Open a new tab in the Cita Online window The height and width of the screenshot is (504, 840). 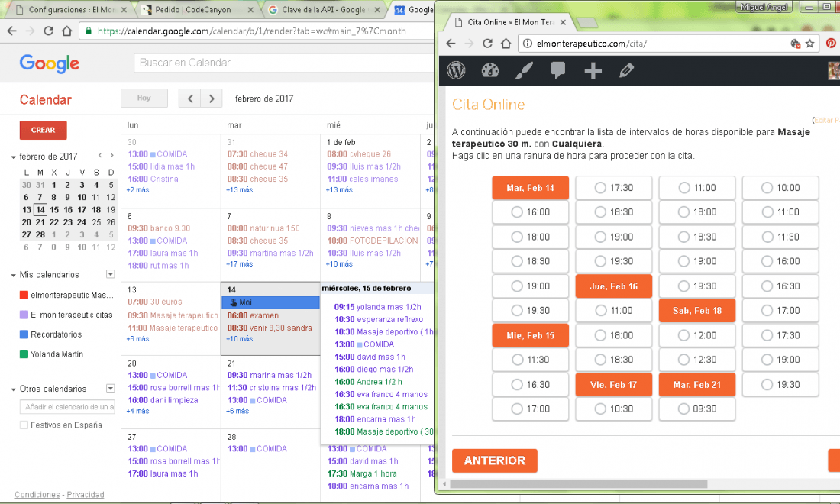[x=587, y=22]
